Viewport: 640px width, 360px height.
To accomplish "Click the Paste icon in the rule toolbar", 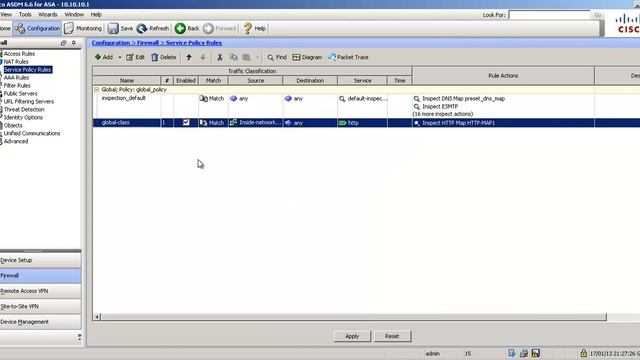I will tap(246, 58).
